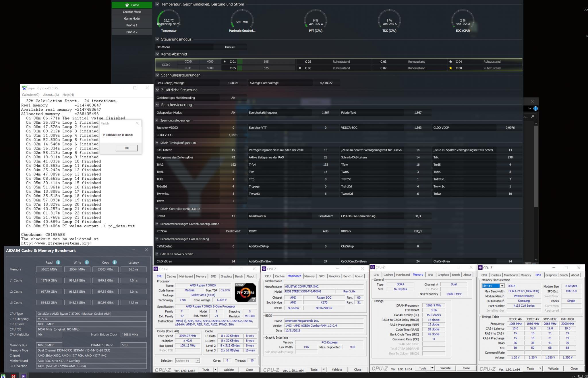Click Validate in the CPU-Z CPU window
588x378 pixels.
click(x=229, y=370)
